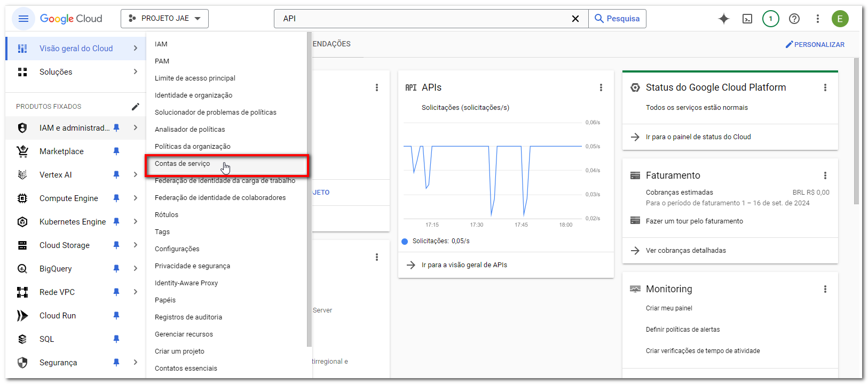Clear the search field with X
The width and height of the screenshot is (868, 384).
click(x=575, y=19)
